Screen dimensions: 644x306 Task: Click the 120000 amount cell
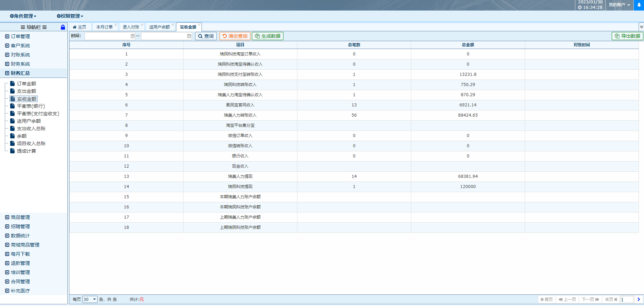pyautogui.click(x=468, y=187)
